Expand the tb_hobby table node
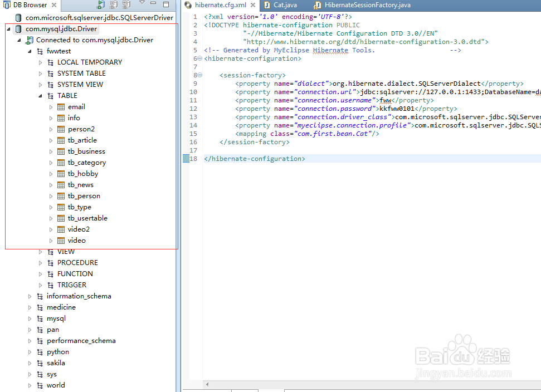Viewport: 541px width, 392px height. [x=51, y=174]
